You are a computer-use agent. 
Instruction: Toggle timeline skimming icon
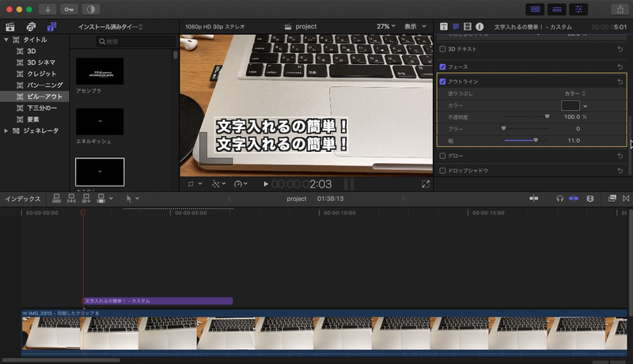(533, 199)
